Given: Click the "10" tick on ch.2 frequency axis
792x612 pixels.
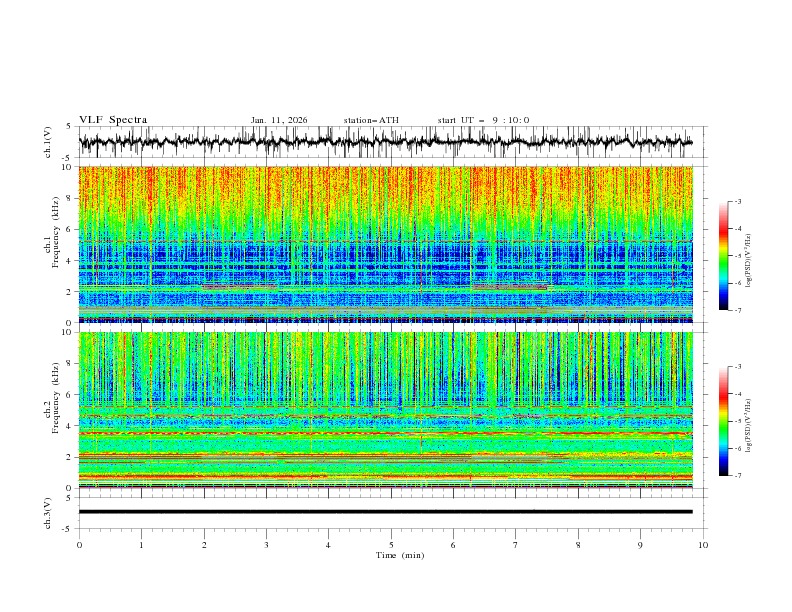Looking at the screenshot, I should 68,332.
